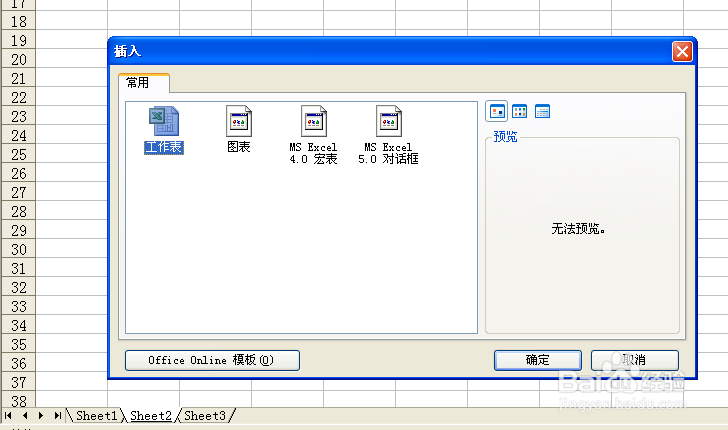Go to next sheet tab arrow
This screenshot has height=430, width=728.
point(41,416)
